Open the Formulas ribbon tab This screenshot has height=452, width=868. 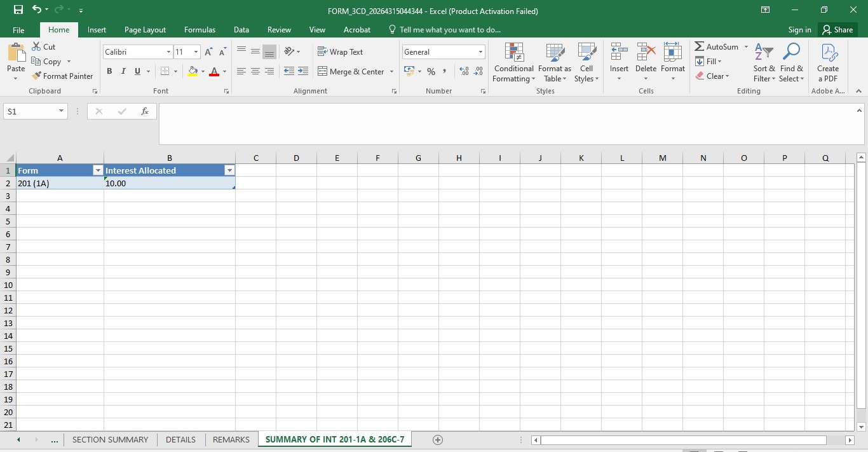(200, 30)
